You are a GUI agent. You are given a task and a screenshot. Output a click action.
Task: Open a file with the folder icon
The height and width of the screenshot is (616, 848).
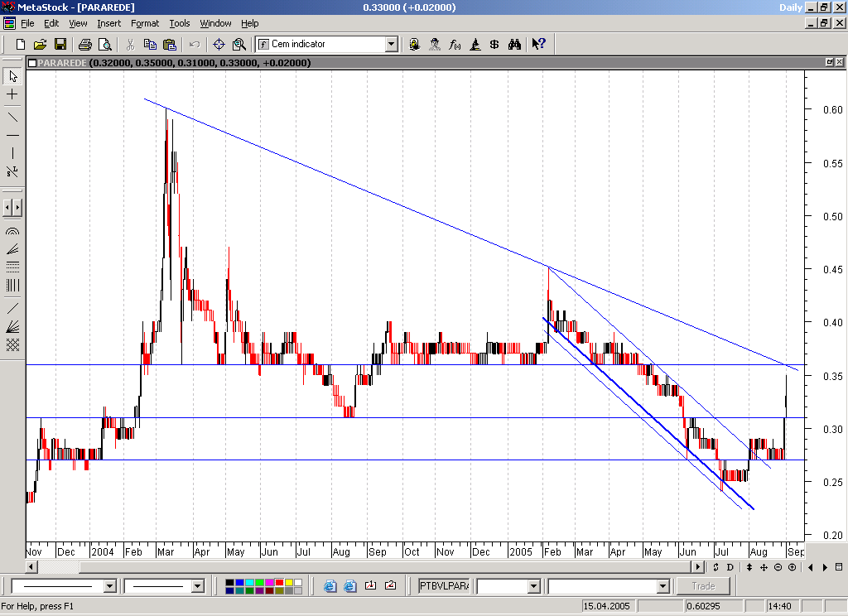[40, 45]
